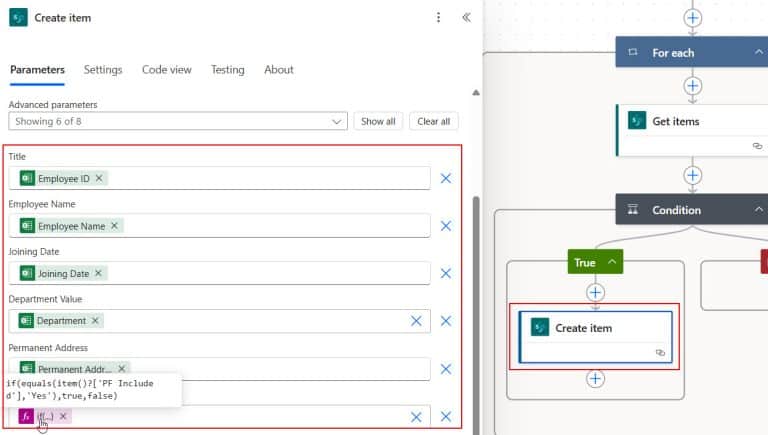Click the Clear all button

[x=433, y=121]
